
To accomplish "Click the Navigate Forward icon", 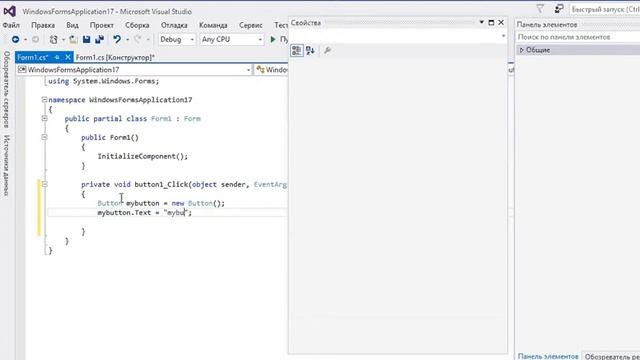I will 36,39.
